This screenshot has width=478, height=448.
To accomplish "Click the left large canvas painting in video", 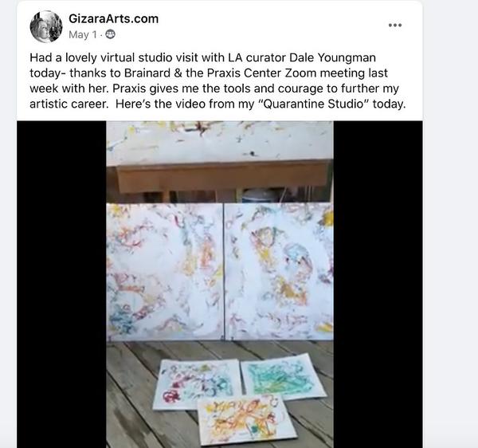I will pos(165,271).
